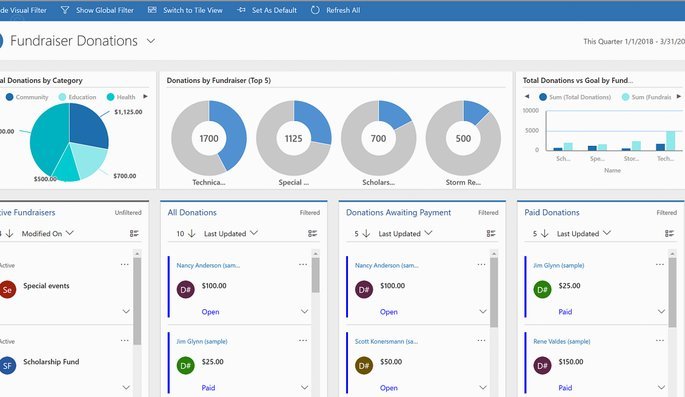Click the Special ... 1125 donut chart
The height and width of the screenshot is (397, 685).
pyautogui.click(x=294, y=138)
